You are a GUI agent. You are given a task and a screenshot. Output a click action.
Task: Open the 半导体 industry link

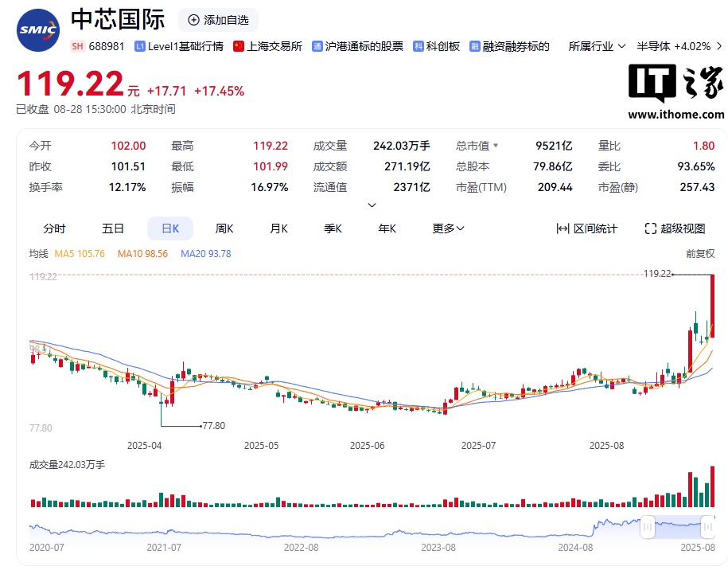tap(652, 46)
